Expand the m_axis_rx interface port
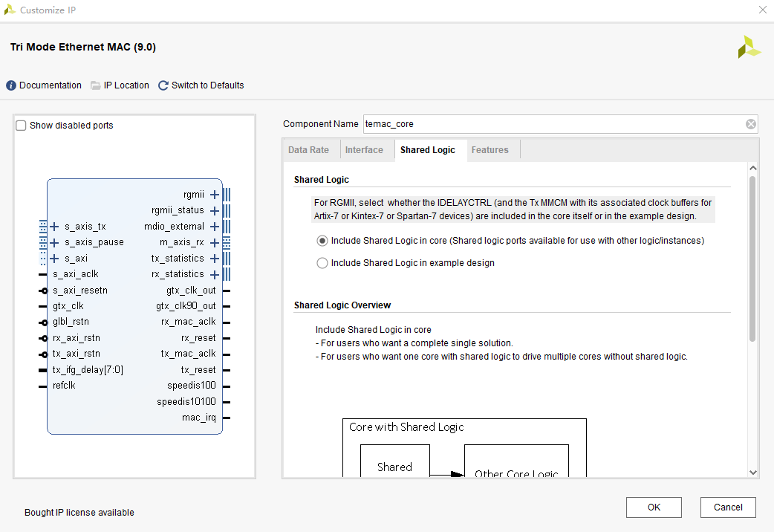The width and height of the screenshot is (774, 532). click(x=214, y=242)
